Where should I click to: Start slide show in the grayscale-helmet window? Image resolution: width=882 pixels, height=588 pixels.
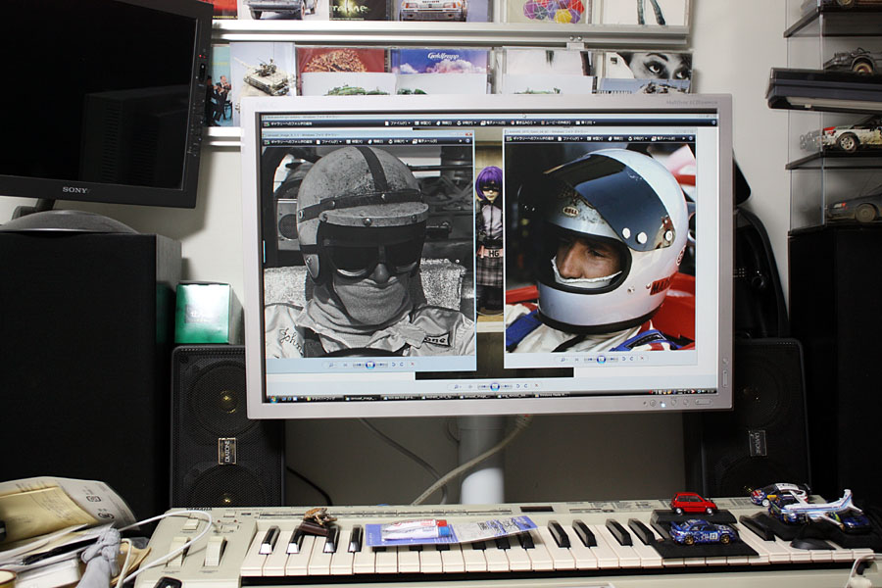pyautogui.click(x=370, y=365)
